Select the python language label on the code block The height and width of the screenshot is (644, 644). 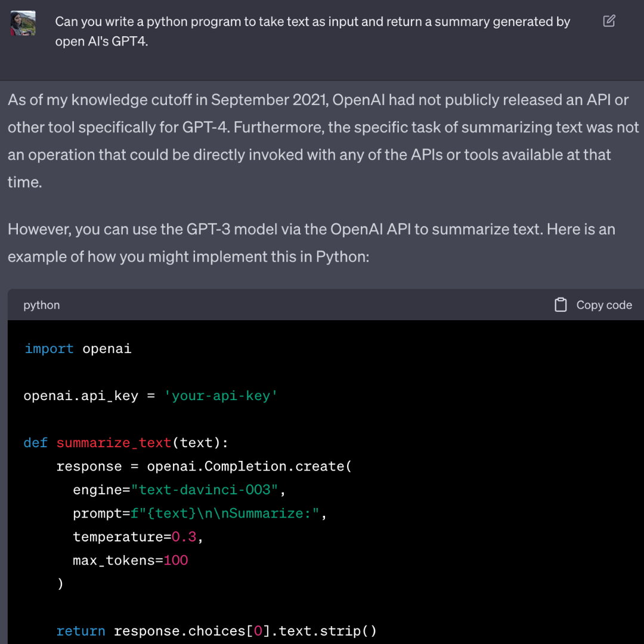click(41, 305)
